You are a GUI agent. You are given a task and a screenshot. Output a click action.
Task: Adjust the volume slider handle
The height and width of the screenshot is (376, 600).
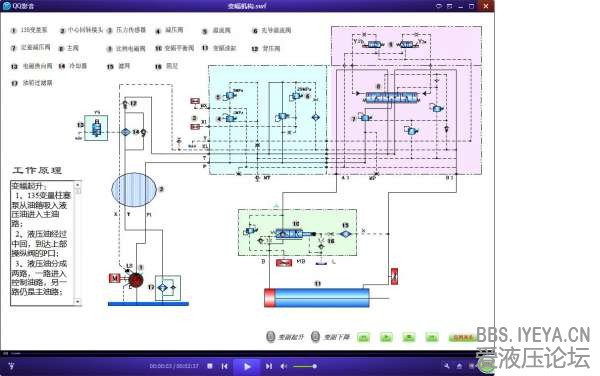(315, 366)
